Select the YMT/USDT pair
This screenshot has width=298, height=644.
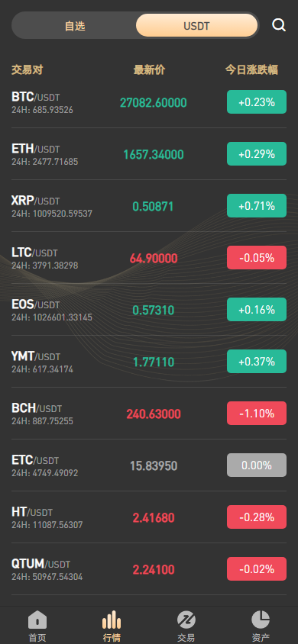click(149, 362)
